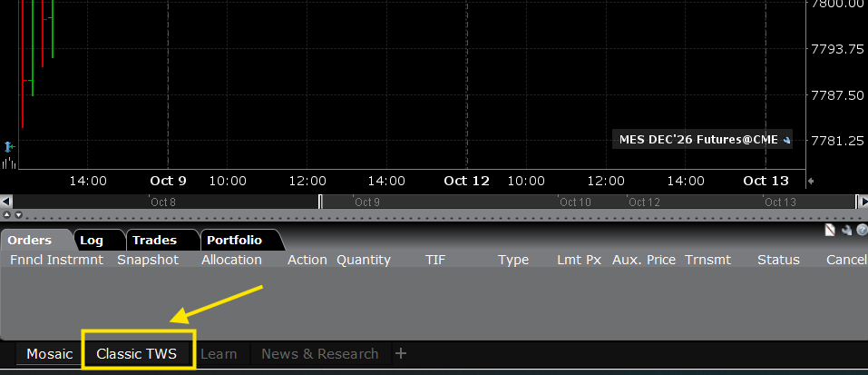Click the small arrow right of time axis

811,181
